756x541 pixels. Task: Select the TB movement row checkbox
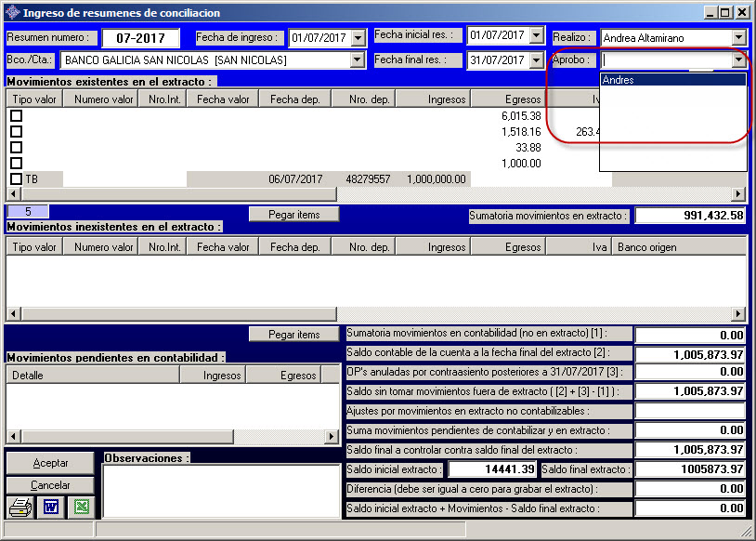point(16,178)
